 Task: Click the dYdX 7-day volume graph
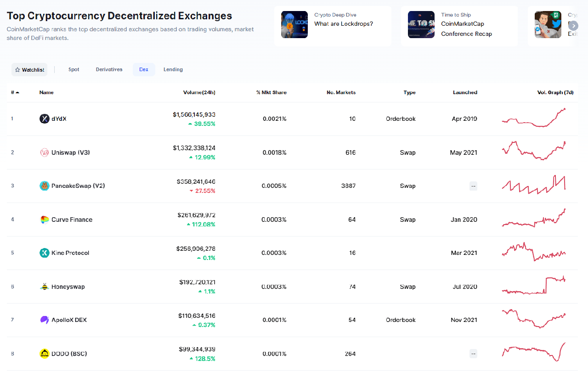click(x=534, y=118)
